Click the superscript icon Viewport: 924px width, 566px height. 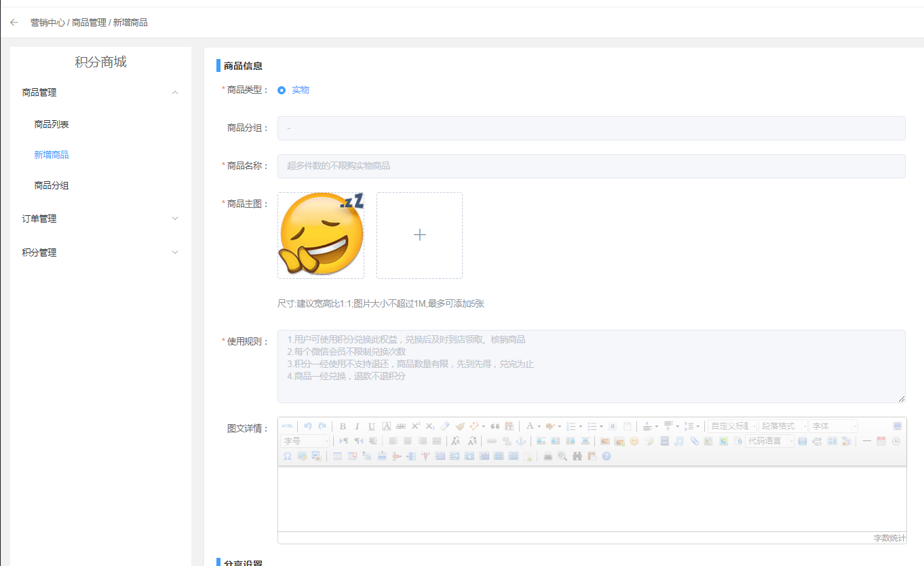416,426
